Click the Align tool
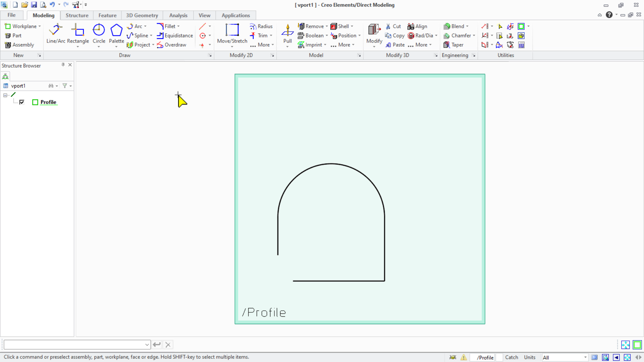The height and width of the screenshot is (362, 644). [x=417, y=26]
